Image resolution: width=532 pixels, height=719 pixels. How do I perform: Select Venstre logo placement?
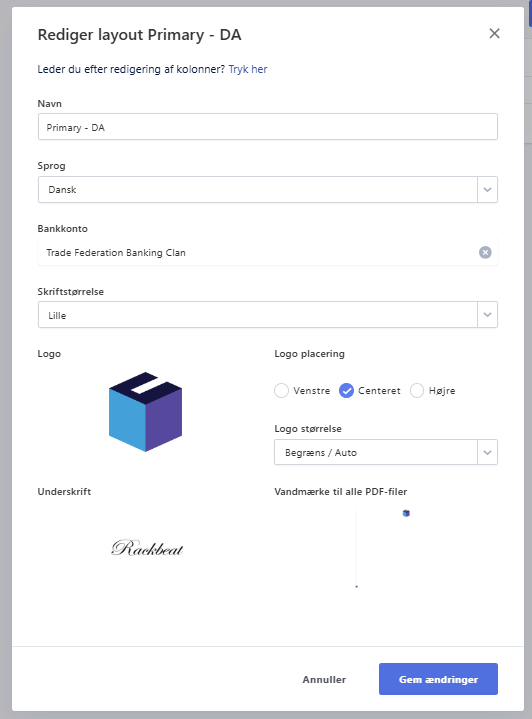[281, 391]
